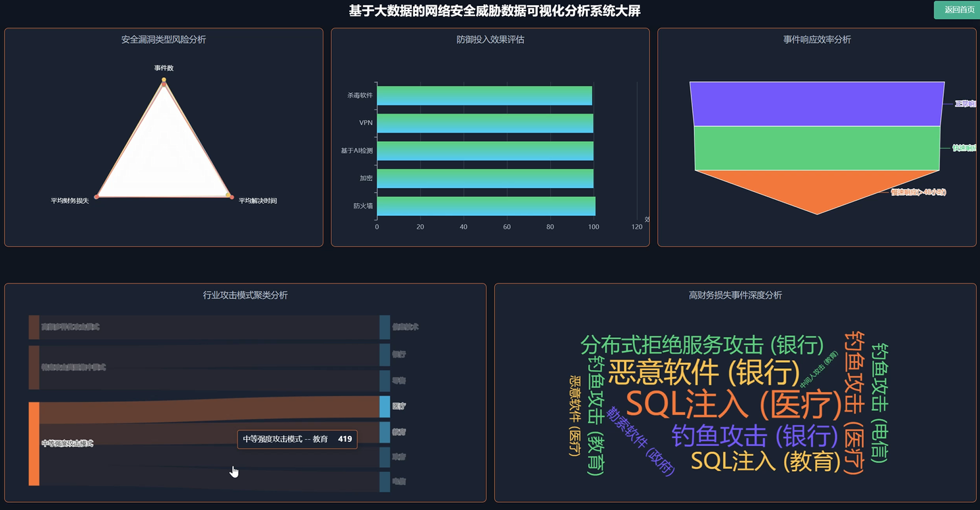The image size is (980, 510).
Task: Click the 事件数 radar axis label
Action: (x=164, y=68)
